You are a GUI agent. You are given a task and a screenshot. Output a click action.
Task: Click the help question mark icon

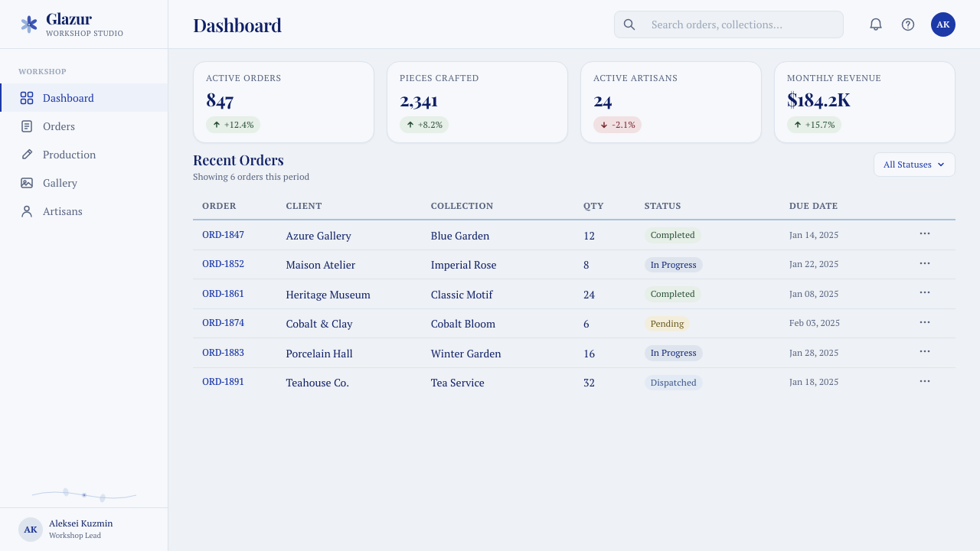click(908, 24)
